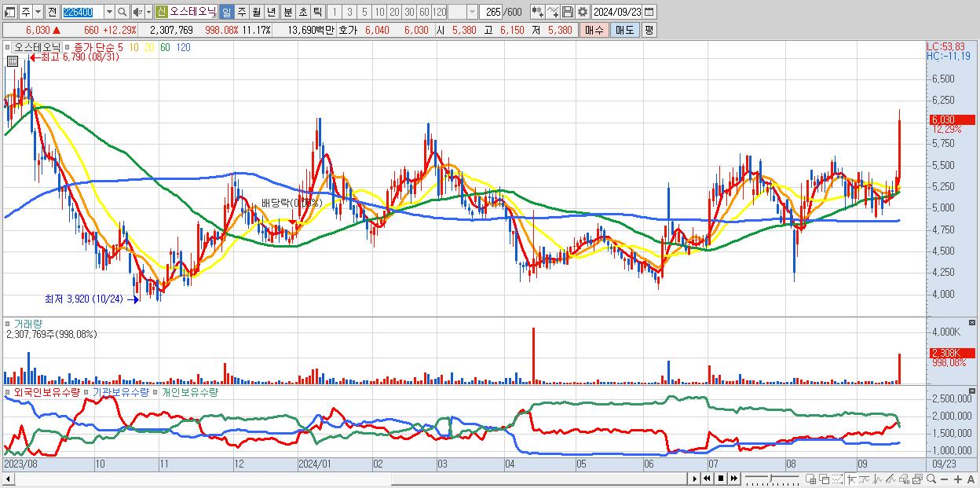Choose the 120 interval button
This screenshot has height=488, width=980.
[x=439, y=12]
